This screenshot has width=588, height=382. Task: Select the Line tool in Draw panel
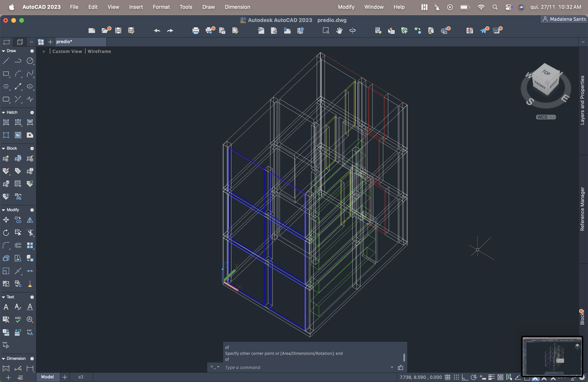[6, 61]
